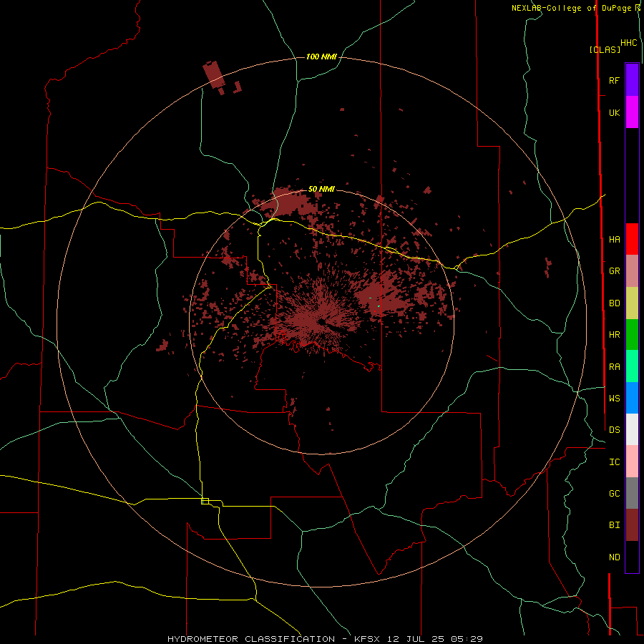Screen dimensions: 644x644
Task: Click the UK legend label
Action: click(x=615, y=112)
